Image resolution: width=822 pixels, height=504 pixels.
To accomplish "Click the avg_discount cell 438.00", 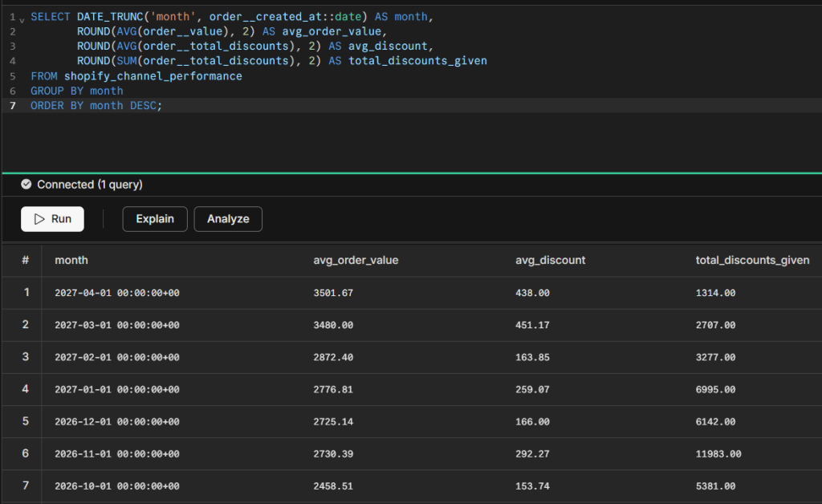I will click(x=533, y=293).
